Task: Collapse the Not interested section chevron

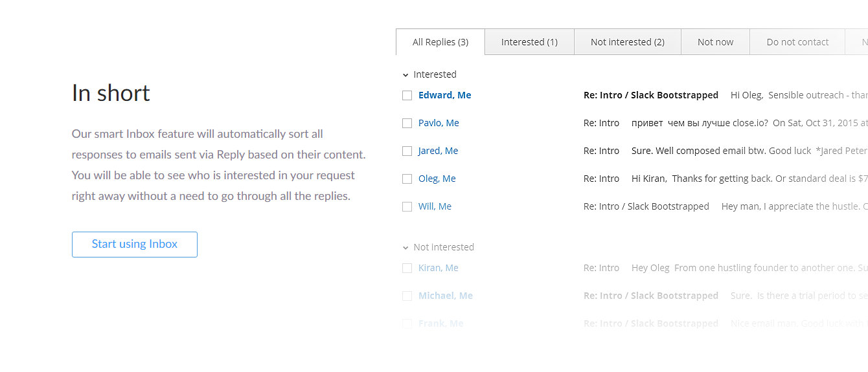Action: tap(405, 248)
